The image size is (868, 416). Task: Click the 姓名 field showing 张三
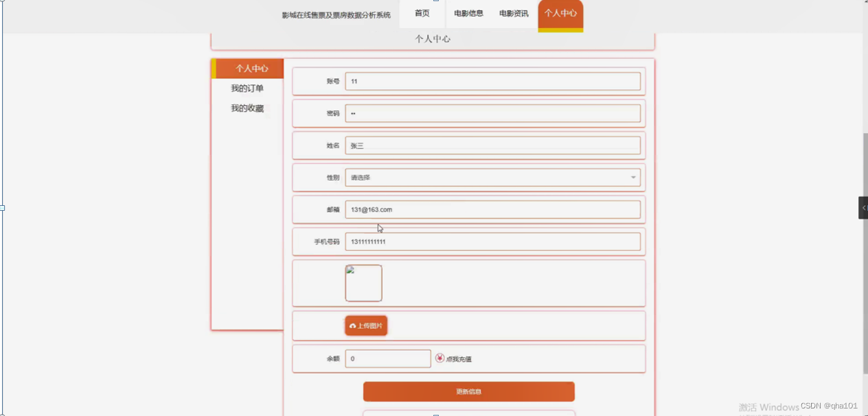tap(492, 145)
